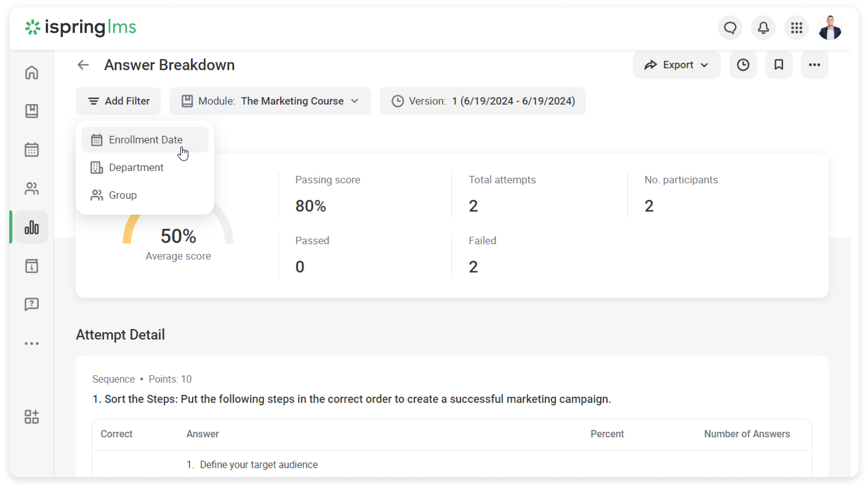Open the user profile avatar
This screenshot has width=868, height=489.
tap(830, 28)
